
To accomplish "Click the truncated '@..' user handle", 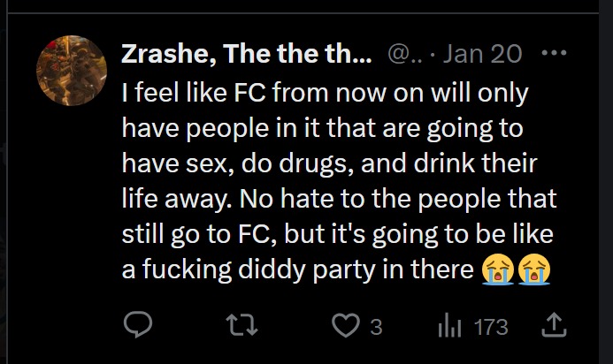I will pyautogui.click(x=405, y=54).
